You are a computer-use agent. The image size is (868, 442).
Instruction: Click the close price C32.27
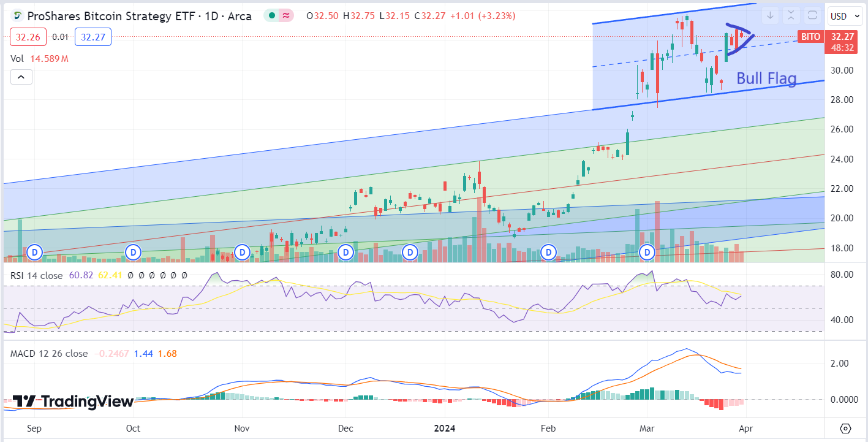430,16
